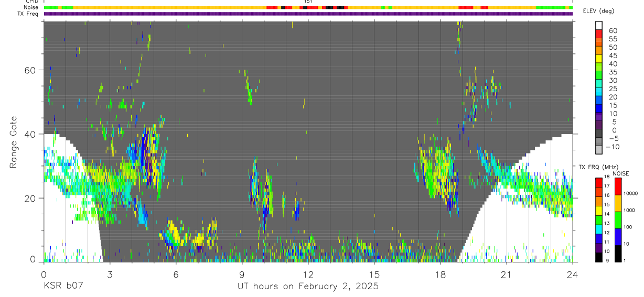The width and height of the screenshot is (644, 297).
Task: Click the x-axis tick label '3'
Action: [110, 274]
